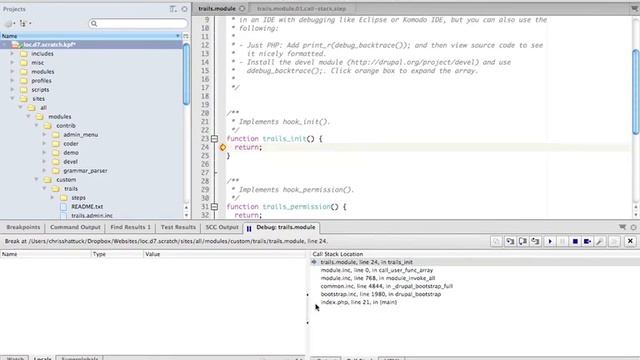Sort by the Name column header
The width and height of the screenshot is (640, 360).
(91, 36)
